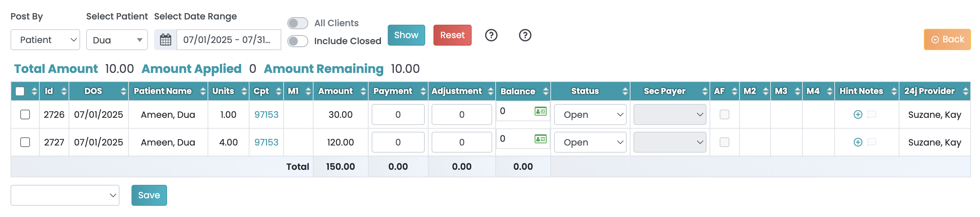
Task: Toggle the All Clients switch
Action: [297, 23]
